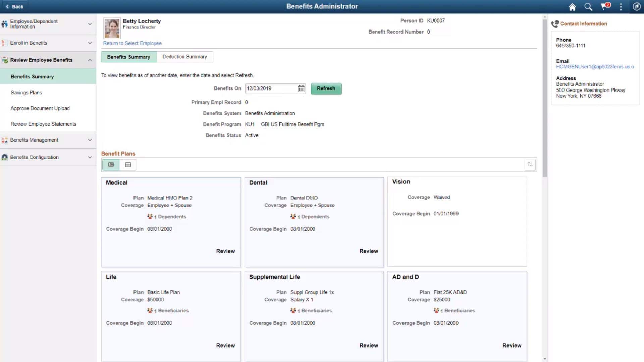Switch benefit plans to grid view
644x362 pixels.
click(128, 164)
